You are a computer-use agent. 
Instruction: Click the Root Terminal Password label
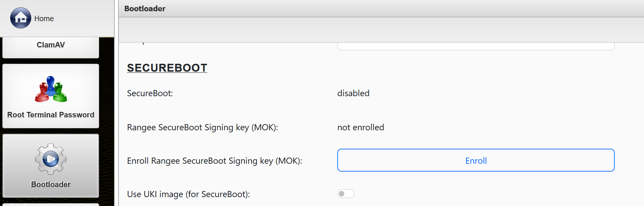pos(51,115)
